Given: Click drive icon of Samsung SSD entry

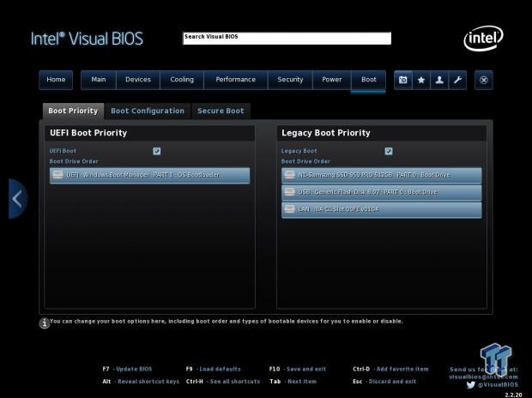Looking at the screenshot, I should [289, 175].
